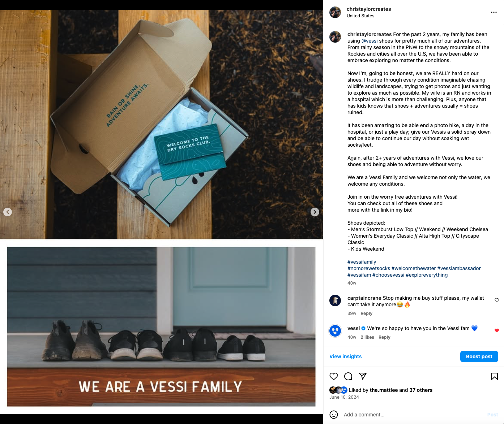Viewport: 504px width, 424px height.
Task: Unlike the vessi comment red heart
Action: tap(497, 330)
